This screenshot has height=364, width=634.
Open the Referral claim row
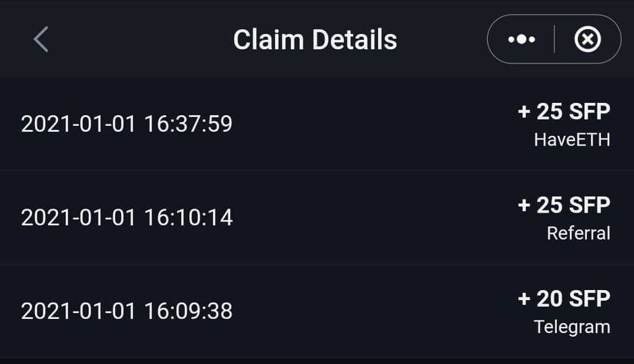317,217
